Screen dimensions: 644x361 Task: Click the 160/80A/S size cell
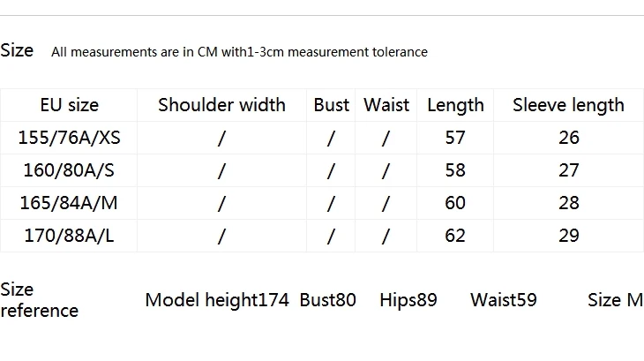click(69, 170)
